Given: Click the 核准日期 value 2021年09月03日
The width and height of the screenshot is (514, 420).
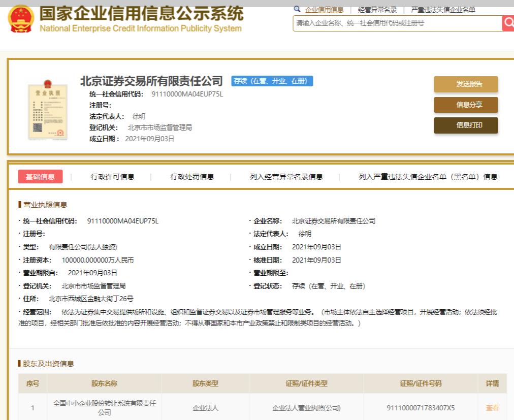Looking at the screenshot, I should coord(316,260).
